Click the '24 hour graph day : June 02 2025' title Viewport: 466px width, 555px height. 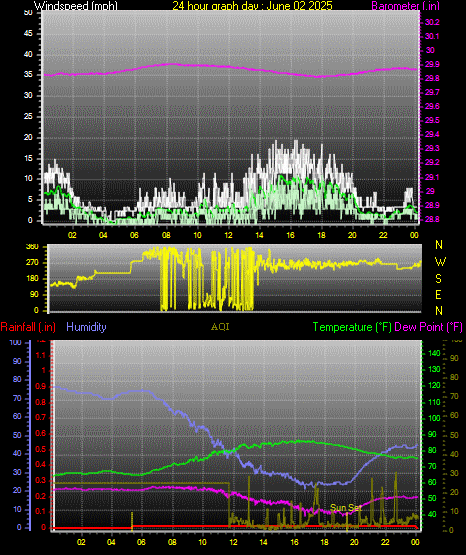pyautogui.click(x=252, y=5)
